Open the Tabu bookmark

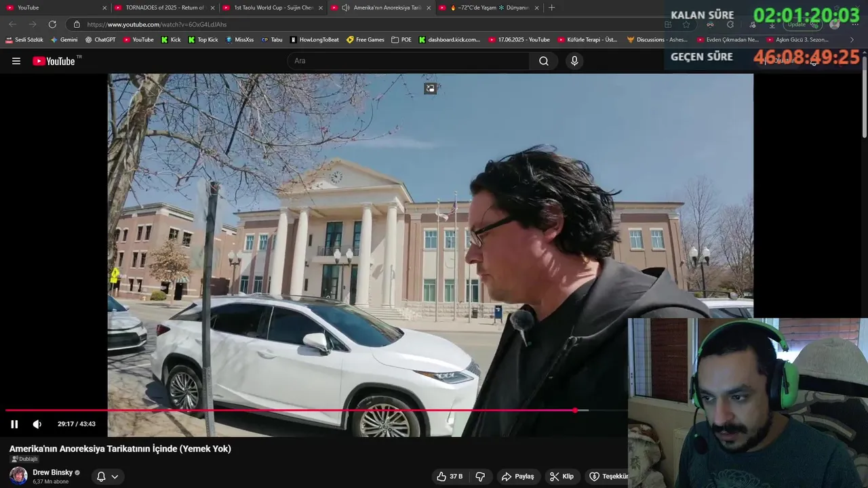(271, 39)
